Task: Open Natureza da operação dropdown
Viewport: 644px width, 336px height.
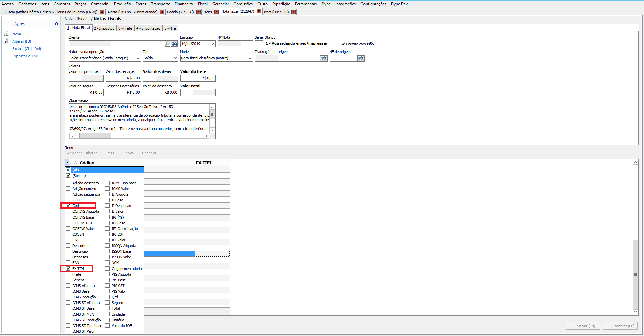Action: click(x=138, y=58)
